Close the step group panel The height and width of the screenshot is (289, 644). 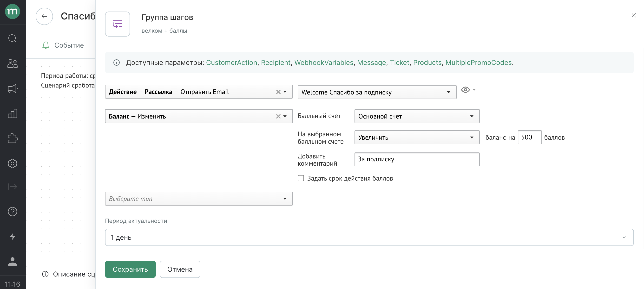(633, 15)
